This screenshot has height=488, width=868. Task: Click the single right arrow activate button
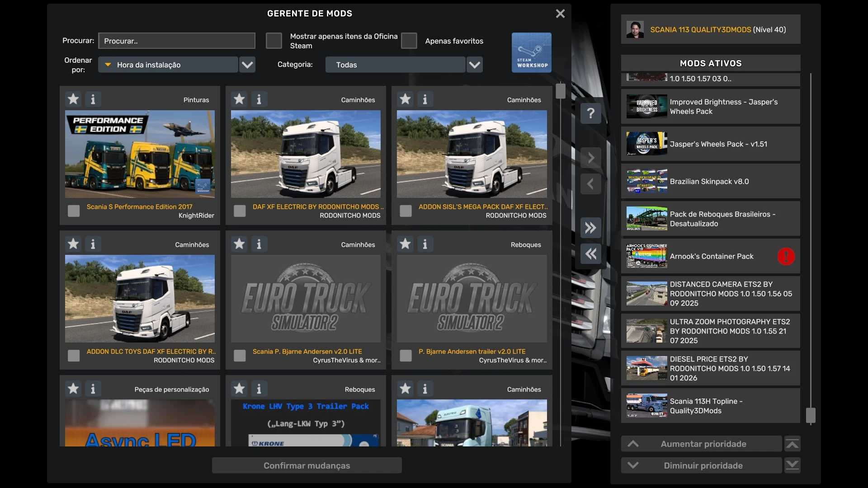click(590, 158)
